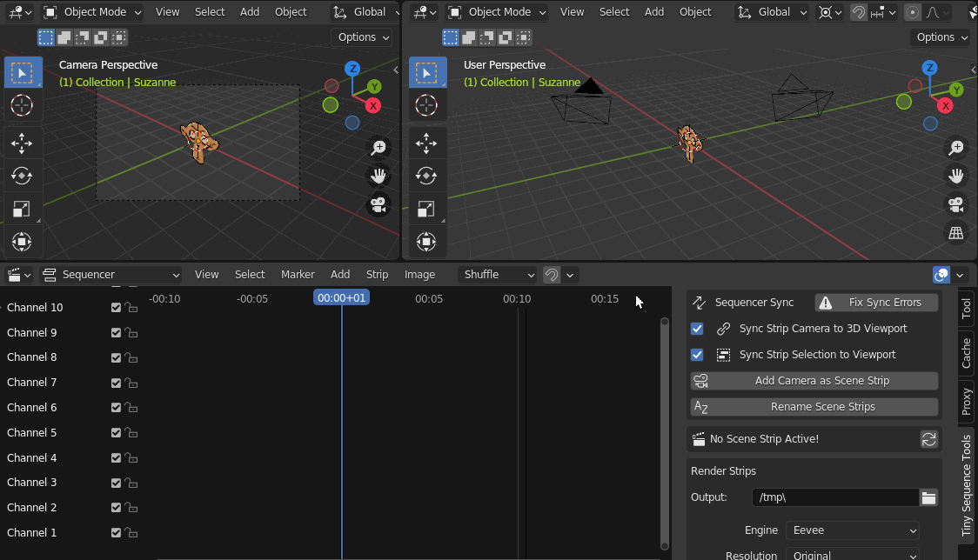Open the Shuffle blend mode dropdown
Viewport: 978px width, 560px height.
tap(497, 274)
